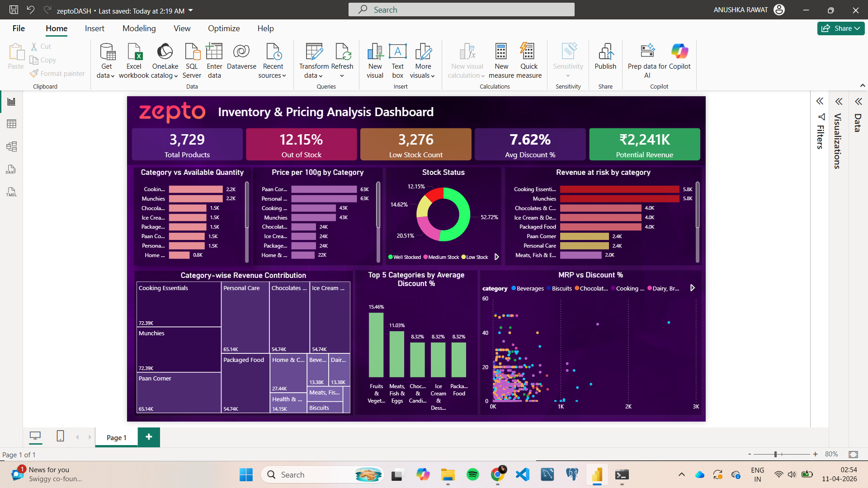Add a Text box to the report

(397, 61)
